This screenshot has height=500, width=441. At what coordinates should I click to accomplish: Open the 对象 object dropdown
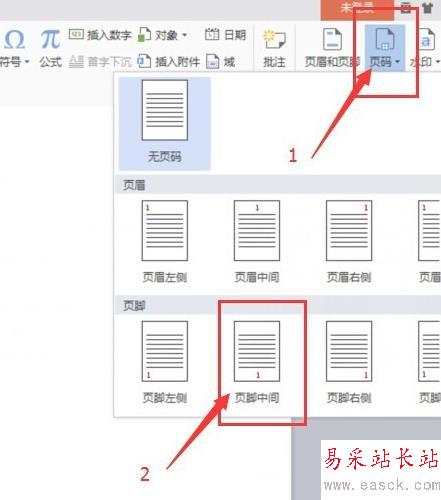click(x=162, y=35)
